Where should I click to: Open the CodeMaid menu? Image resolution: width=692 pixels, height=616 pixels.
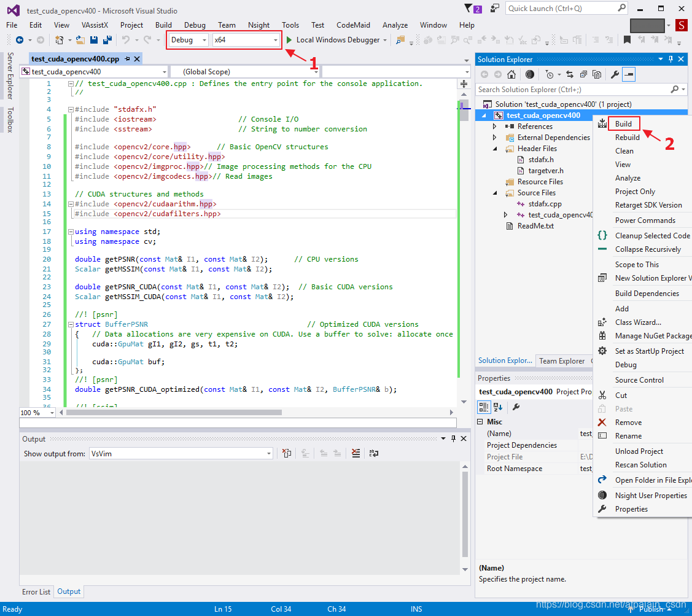coord(353,25)
